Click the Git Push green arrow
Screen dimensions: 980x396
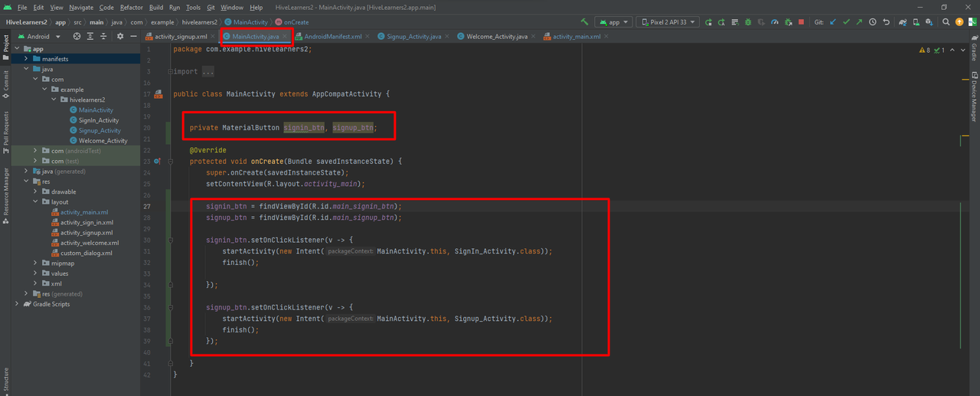[859, 22]
